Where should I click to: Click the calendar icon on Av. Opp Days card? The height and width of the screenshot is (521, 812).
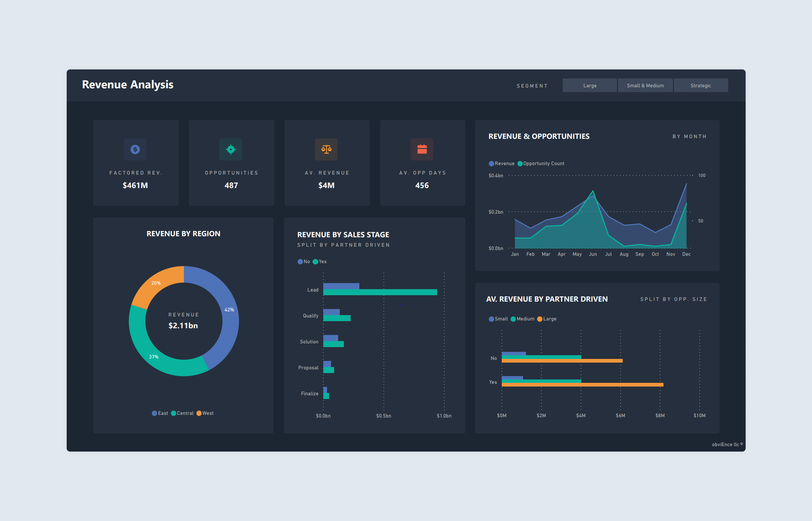[x=422, y=149]
